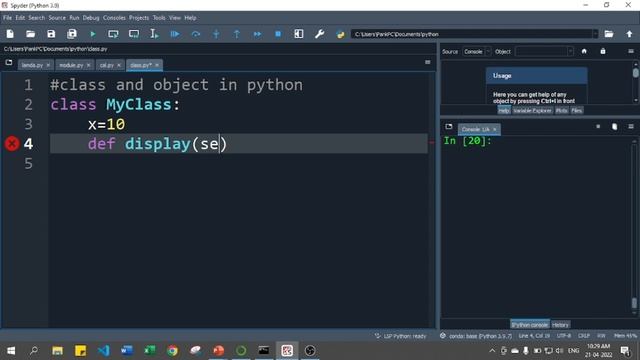The height and width of the screenshot is (360, 640).
Task: Open the console pane options menu
Action: [x=631, y=127]
